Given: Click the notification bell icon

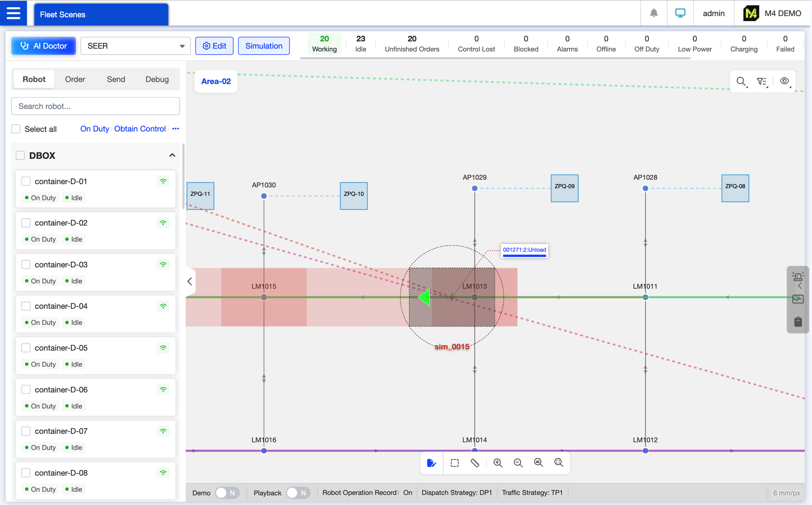Looking at the screenshot, I should 654,13.
